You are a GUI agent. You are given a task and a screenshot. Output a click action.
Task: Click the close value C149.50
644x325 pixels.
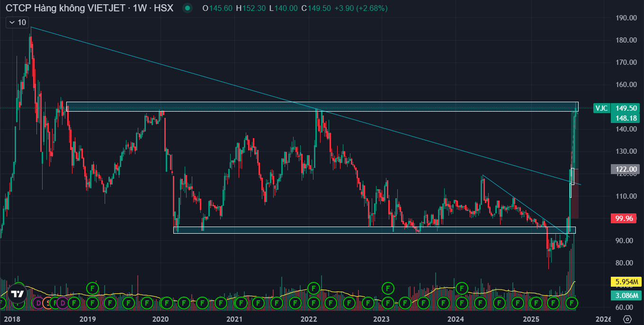coord(315,8)
